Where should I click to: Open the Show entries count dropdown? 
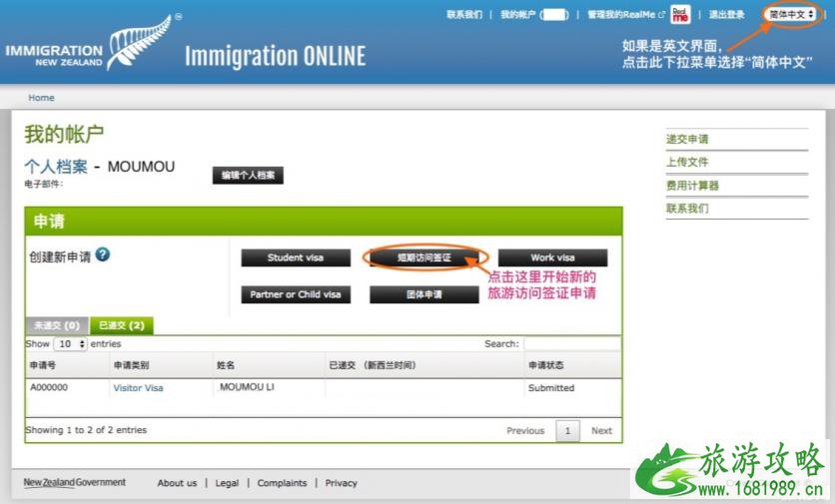pos(70,343)
